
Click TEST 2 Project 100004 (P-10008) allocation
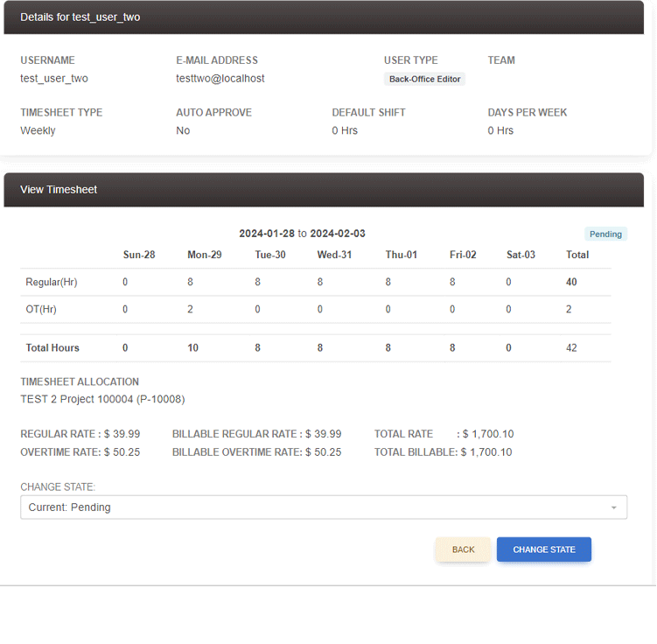(x=102, y=399)
